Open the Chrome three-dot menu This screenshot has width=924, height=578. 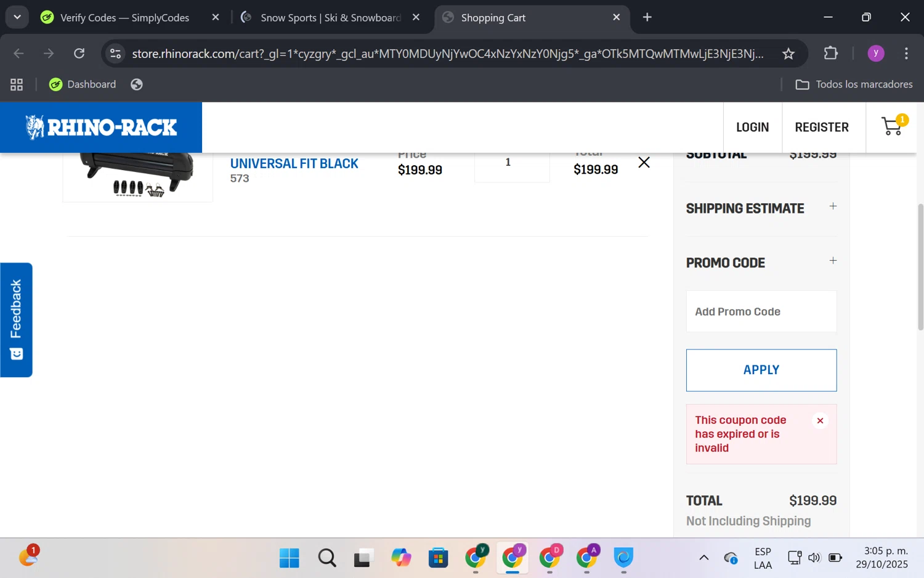[x=906, y=54]
